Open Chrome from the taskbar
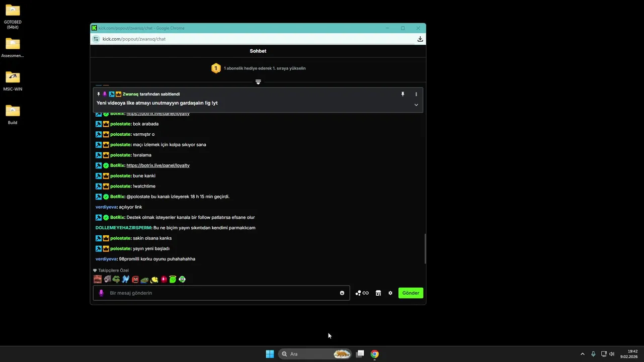The height and width of the screenshot is (362, 644). [x=375, y=354]
